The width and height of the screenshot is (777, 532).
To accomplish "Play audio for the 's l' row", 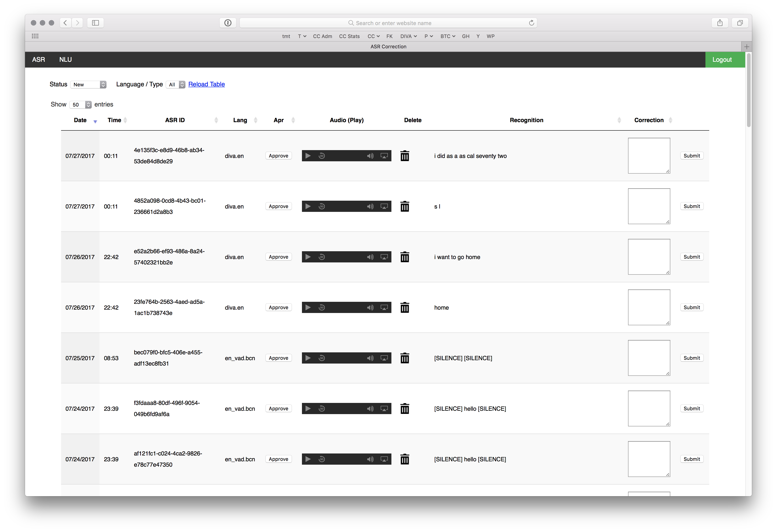I will click(x=308, y=206).
